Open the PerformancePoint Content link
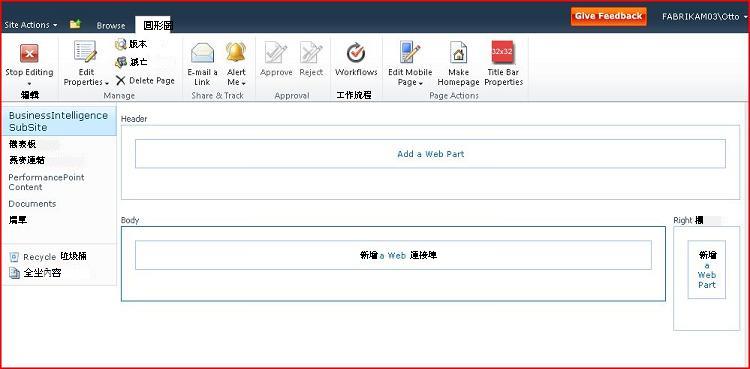The width and height of the screenshot is (750, 369). (46, 182)
